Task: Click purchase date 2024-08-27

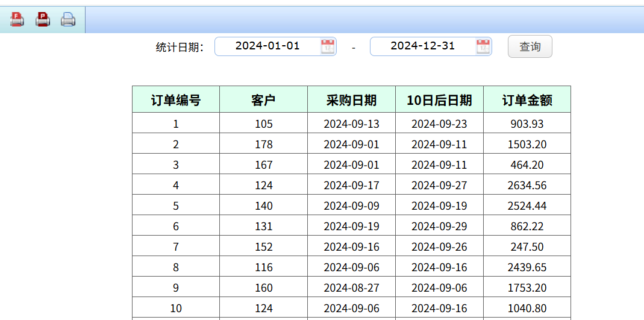Action: coord(352,287)
